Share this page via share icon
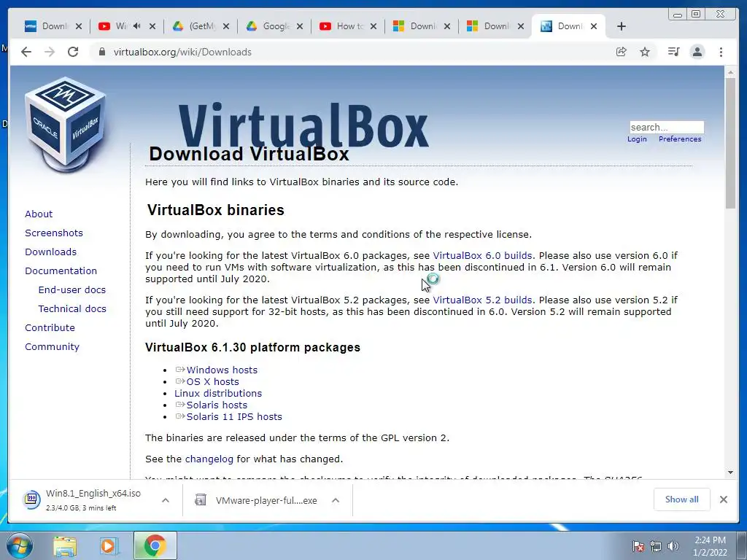 tap(622, 52)
